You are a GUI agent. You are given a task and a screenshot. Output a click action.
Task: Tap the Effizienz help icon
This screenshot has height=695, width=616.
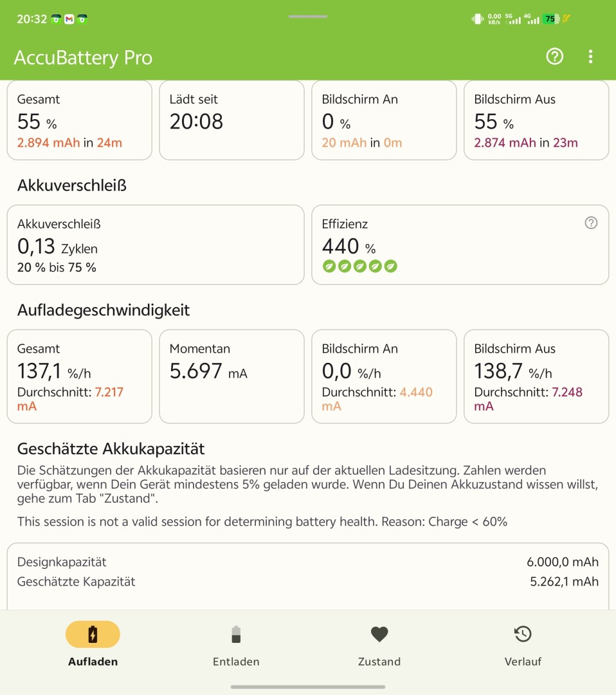(591, 223)
